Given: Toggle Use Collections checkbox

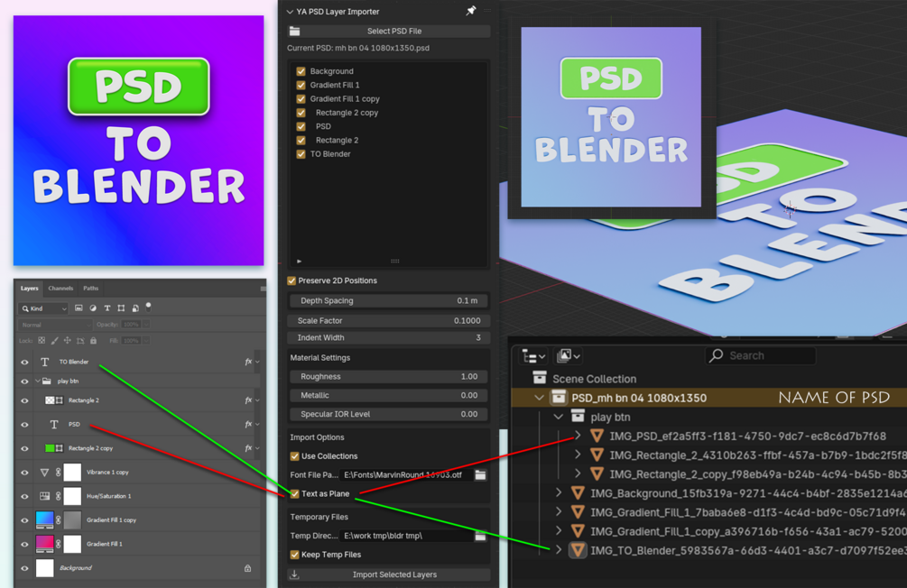Looking at the screenshot, I should tap(294, 456).
